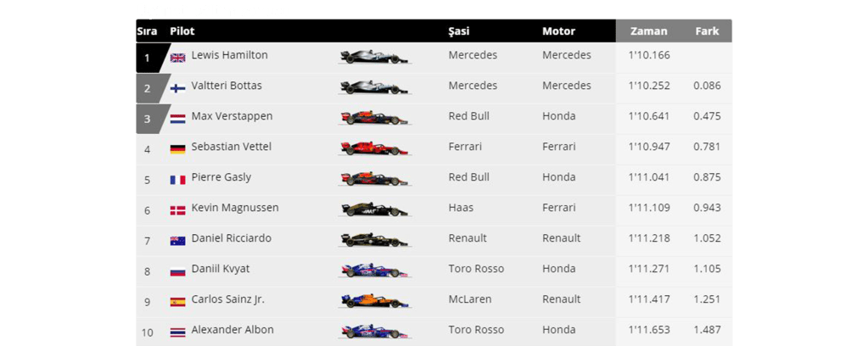Click the Thai flag beside Alexander Albon
868x346 pixels.
[x=177, y=332]
